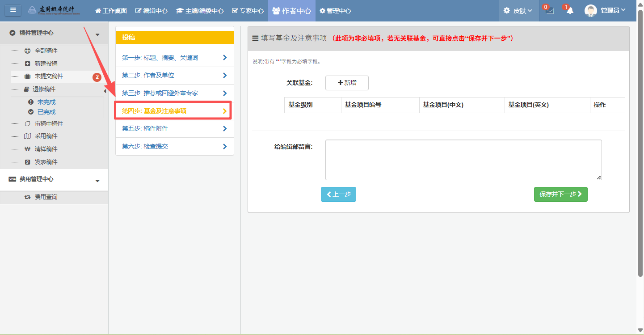Screen dimensions: 644x335
Task: Open 未提交稿件 list
Action: 49,76
